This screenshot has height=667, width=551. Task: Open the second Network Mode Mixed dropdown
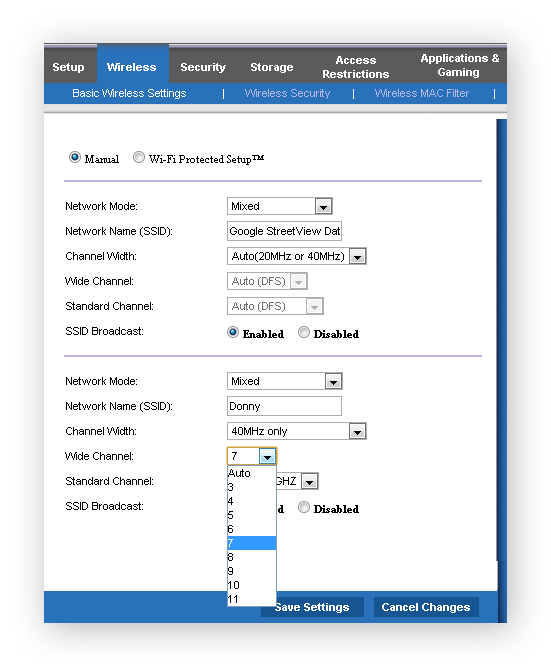[334, 382]
